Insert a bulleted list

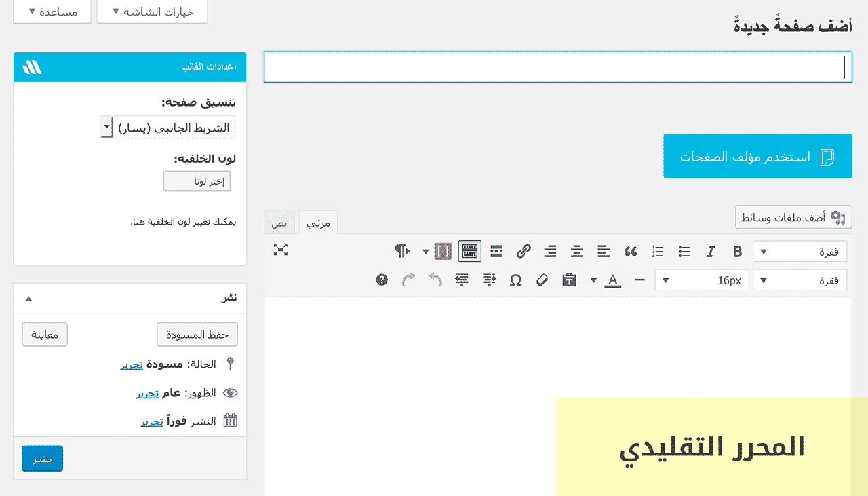pos(684,252)
